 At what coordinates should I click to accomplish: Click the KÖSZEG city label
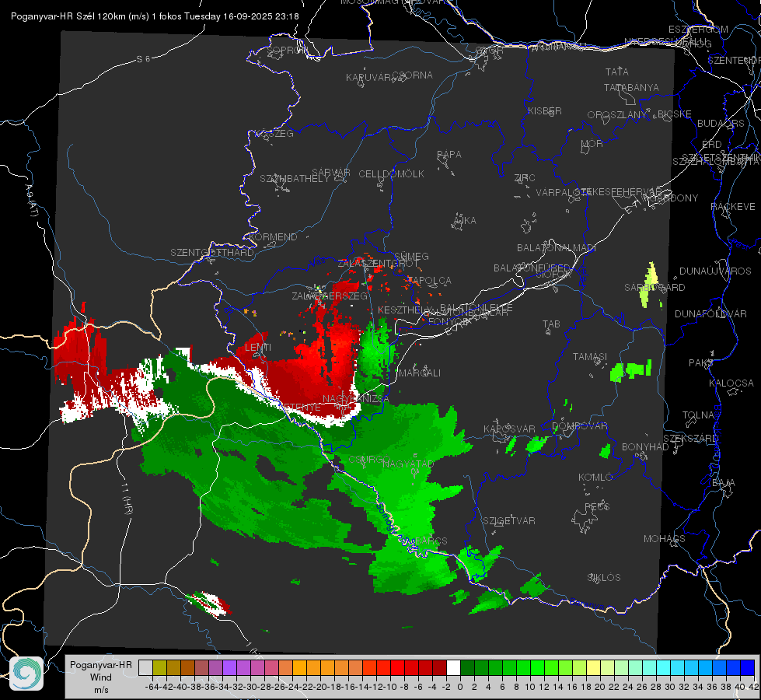(274, 133)
